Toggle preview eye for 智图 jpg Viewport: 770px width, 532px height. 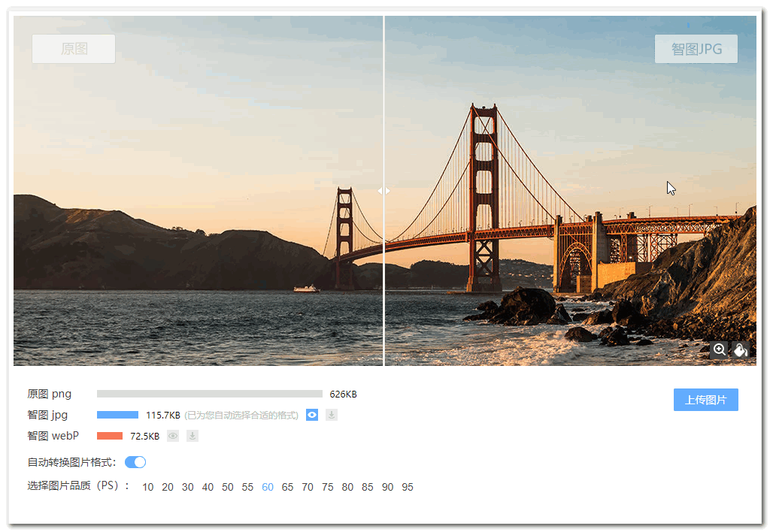312,416
